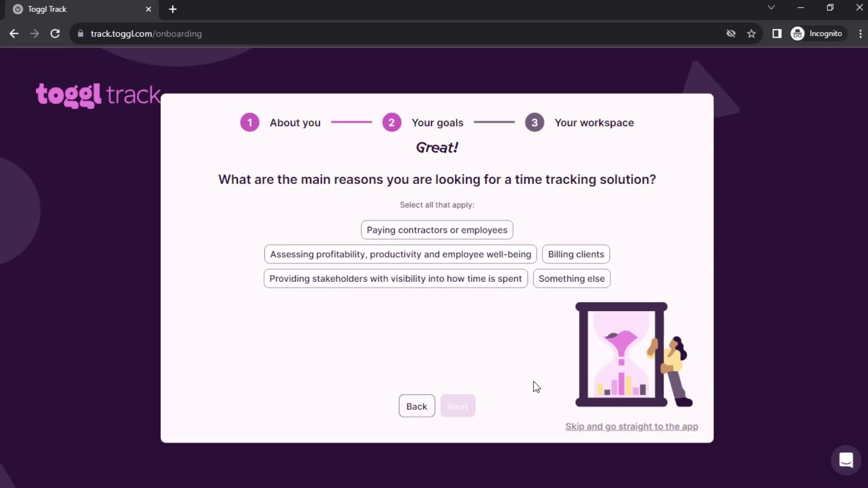Image resolution: width=868 pixels, height=488 pixels.
Task: Click the step 1 'About you' icon
Action: tap(249, 122)
